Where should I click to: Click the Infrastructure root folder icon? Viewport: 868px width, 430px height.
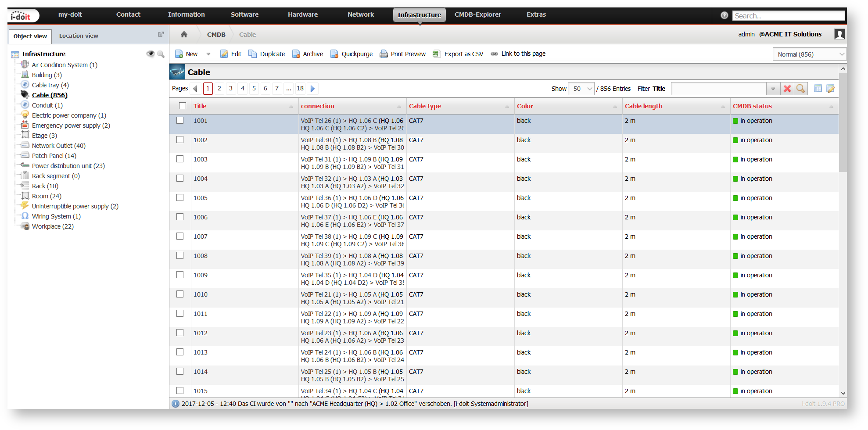[15, 54]
